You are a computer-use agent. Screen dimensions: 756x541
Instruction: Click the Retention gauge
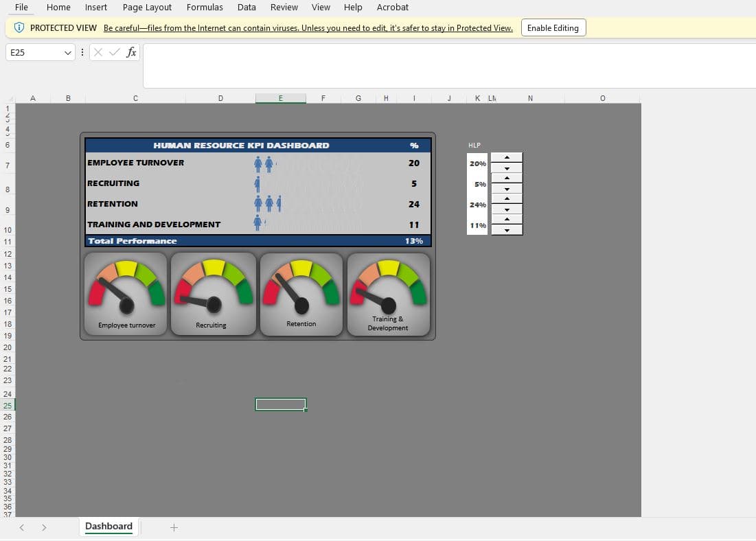point(301,294)
